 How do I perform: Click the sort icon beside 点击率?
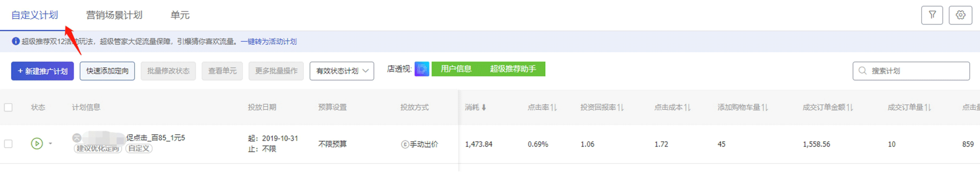point(554,108)
